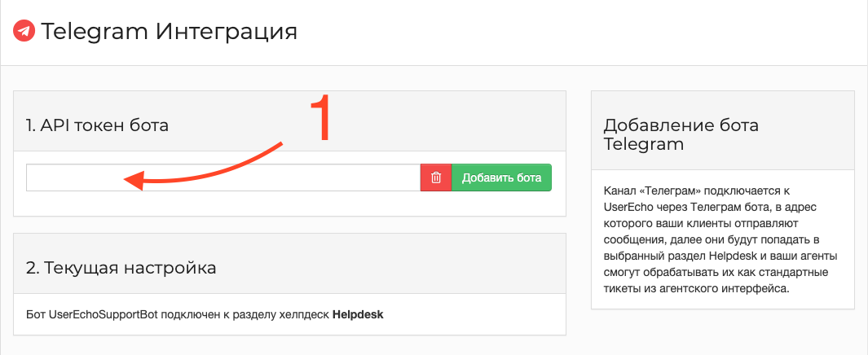Click the bold Helpdesk section name
The width and height of the screenshot is (868, 355).
(x=358, y=314)
